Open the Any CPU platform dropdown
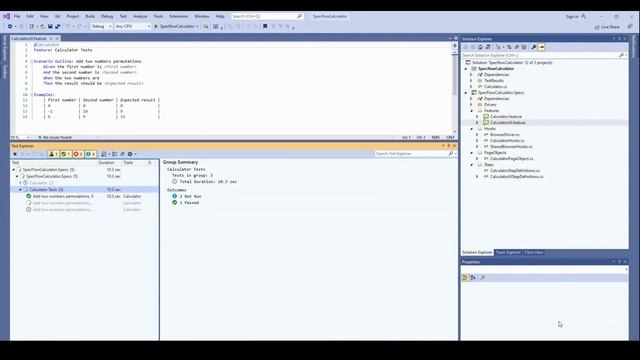640x360 pixels. (x=133, y=27)
